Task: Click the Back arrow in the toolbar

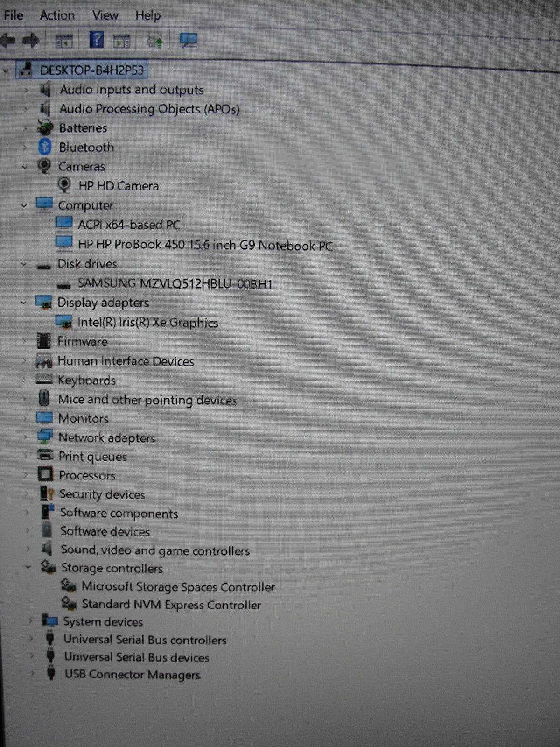Action: pyautogui.click(x=8, y=41)
